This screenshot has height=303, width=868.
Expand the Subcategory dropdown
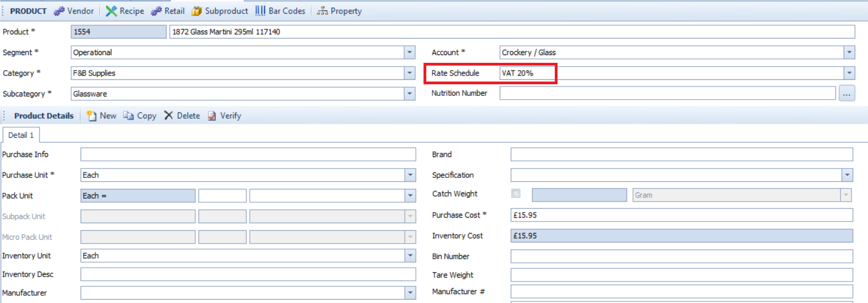[410, 94]
